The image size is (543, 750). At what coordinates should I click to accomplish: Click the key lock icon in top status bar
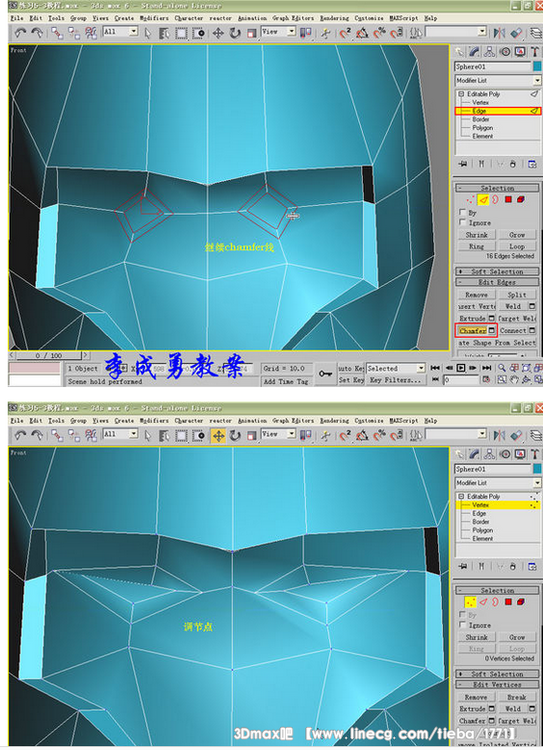coord(325,374)
